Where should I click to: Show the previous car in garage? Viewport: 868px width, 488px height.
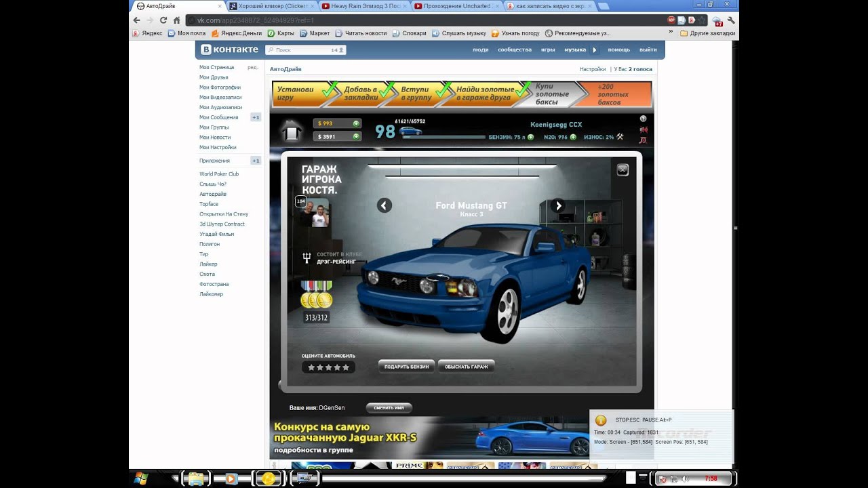coord(384,205)
